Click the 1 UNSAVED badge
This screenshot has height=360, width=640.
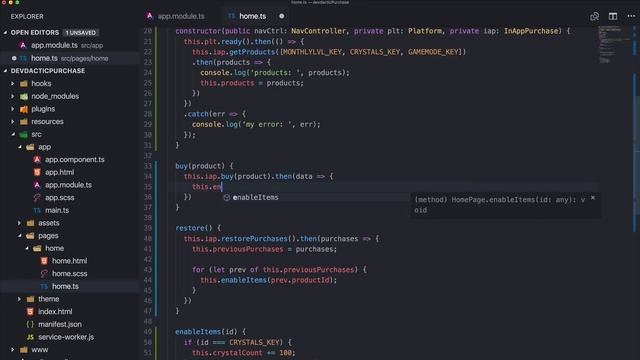tap(81, 33)
